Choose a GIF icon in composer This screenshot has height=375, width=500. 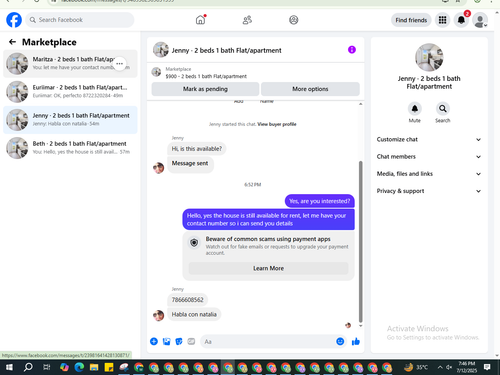(x=191, y=341)
